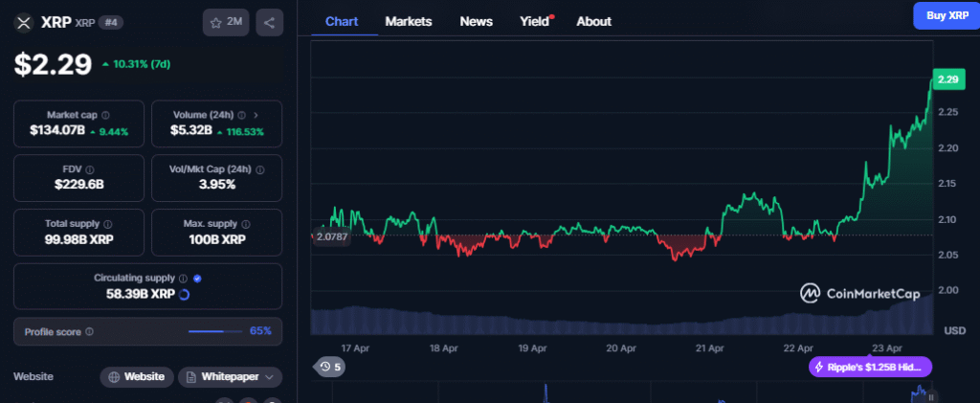This screenshot has height=403, width=980.
Task: Click info icon beside Profile score
Action: tap(89, 331)
